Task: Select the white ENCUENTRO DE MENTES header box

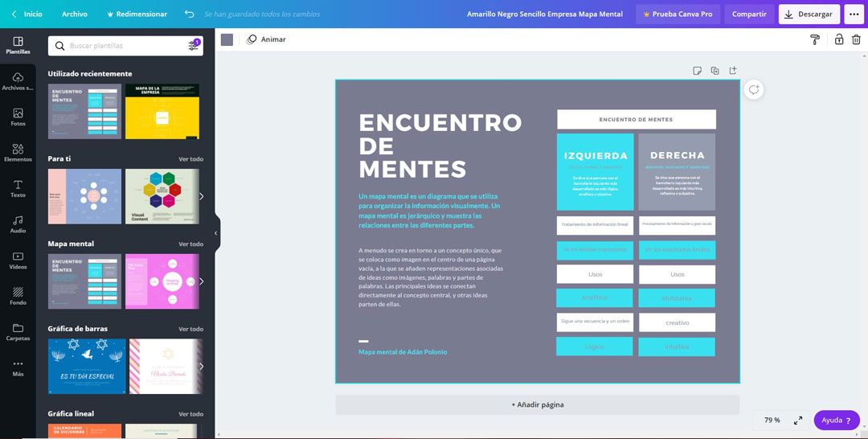Action: pyautogui.click(x=636, y=119)
